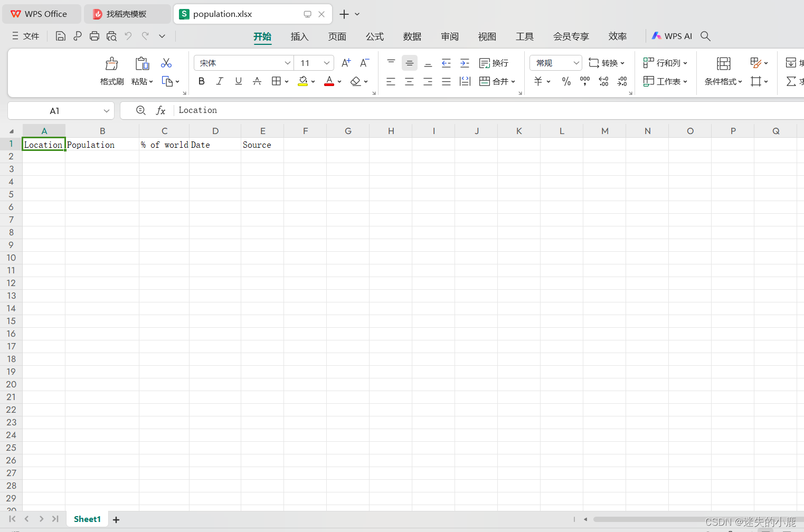Add a new sheet with plus icon

pos(116,520)
